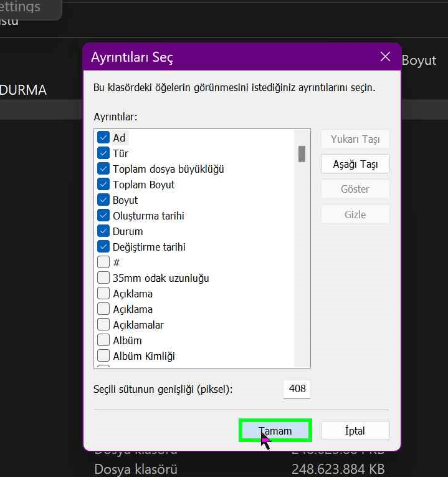The height and width of the screenshot is (477, 448).
Task: Uncheck the Boyut checkbox in list
Action: (x=103, y=200)
